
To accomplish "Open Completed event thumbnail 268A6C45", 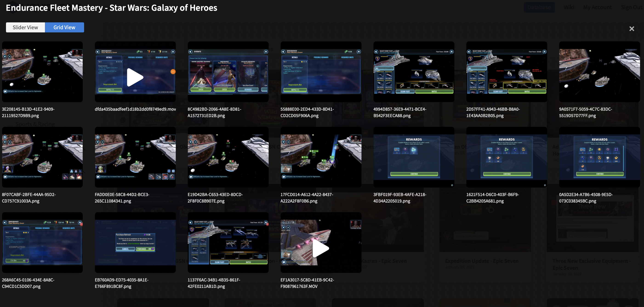I will coord(42,242).
